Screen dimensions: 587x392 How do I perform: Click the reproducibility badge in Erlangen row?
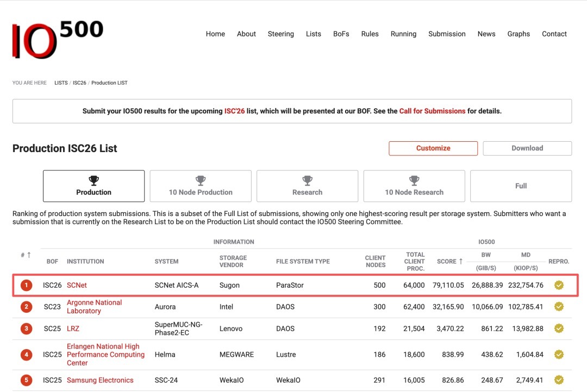(559, 354)
